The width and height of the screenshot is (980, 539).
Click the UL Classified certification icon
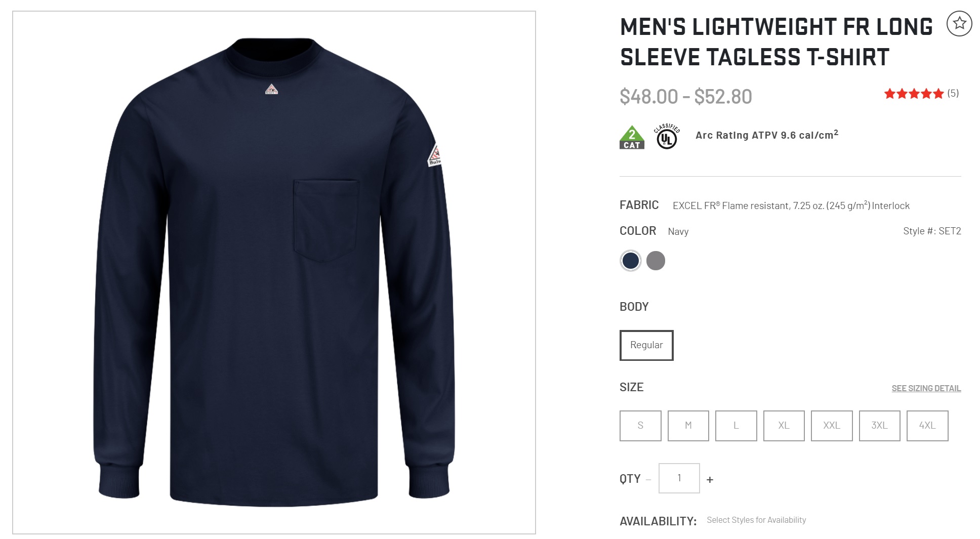(667, 136)
